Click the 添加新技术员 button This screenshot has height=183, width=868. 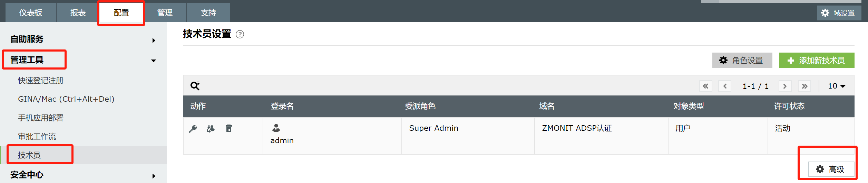(x=817, y=61)
